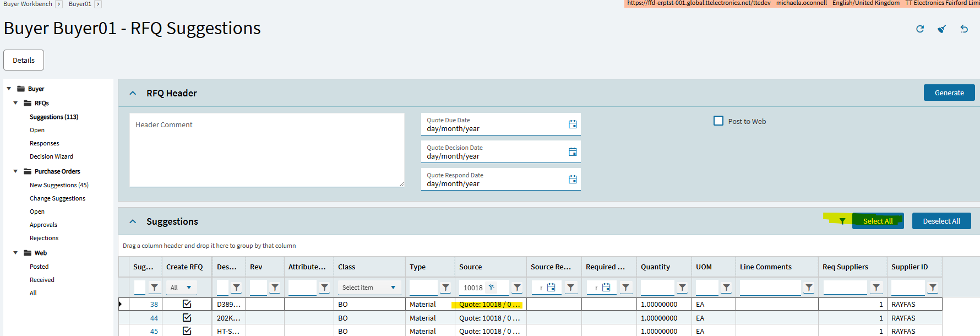Expand the Buyer01 breadcrumb arrow
This screenshot has height=336, width=980.
(x=98, y=4)
